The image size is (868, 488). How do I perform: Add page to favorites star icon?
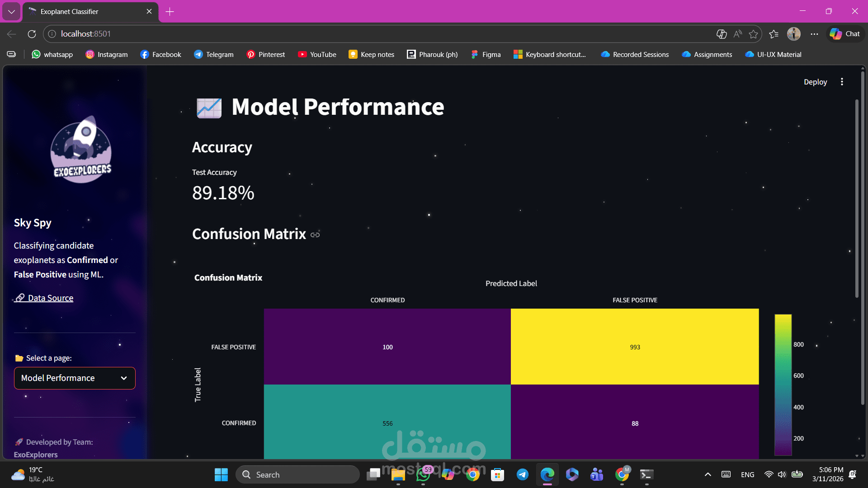pyautogui.click(x=753, y=34)
